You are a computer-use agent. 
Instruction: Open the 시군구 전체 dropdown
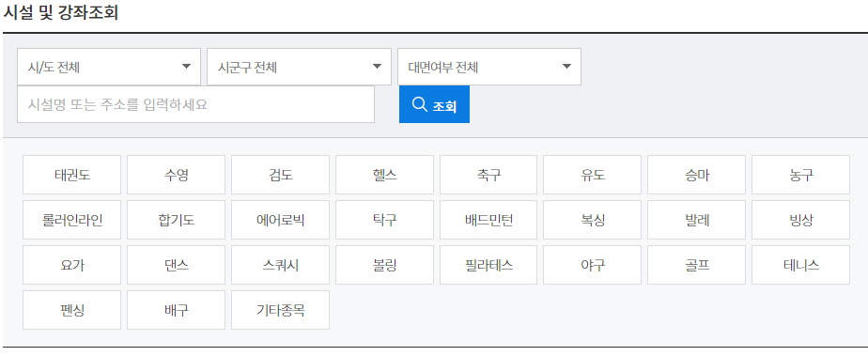[x=299, y=67]
